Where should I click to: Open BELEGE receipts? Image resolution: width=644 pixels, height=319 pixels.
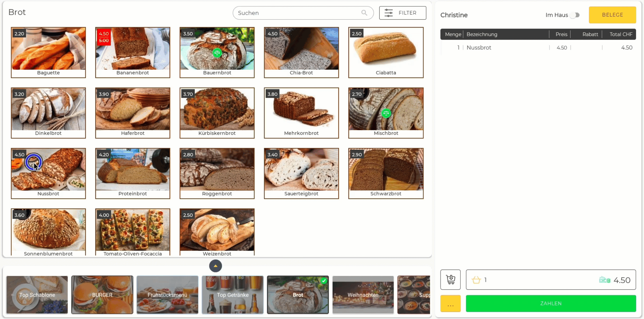[612, 15]
